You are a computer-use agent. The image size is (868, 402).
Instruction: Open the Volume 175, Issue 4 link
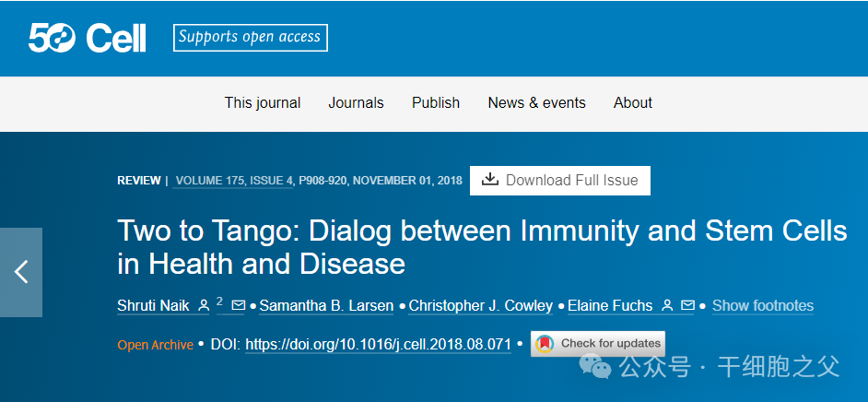[x=234, y=181]
